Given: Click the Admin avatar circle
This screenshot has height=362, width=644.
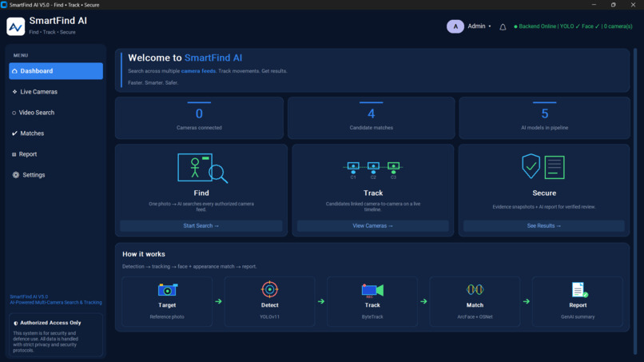Looking at the screenshot, I should pos(455,26).
